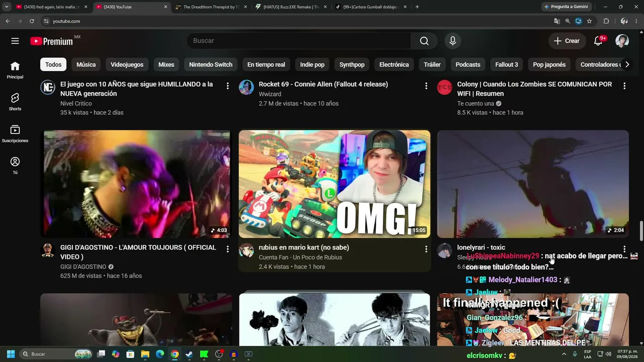Viewport: 644px width, 362px height.
Task: Open options for rubius en mario kart video
Action: point(426,249)
